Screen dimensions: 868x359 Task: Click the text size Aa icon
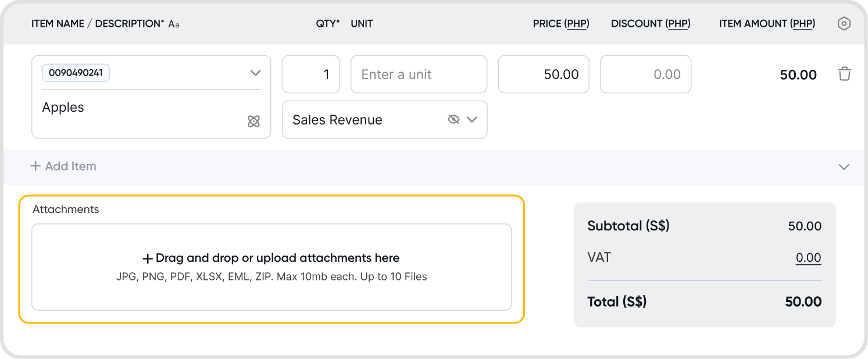(x=173, y=24)
